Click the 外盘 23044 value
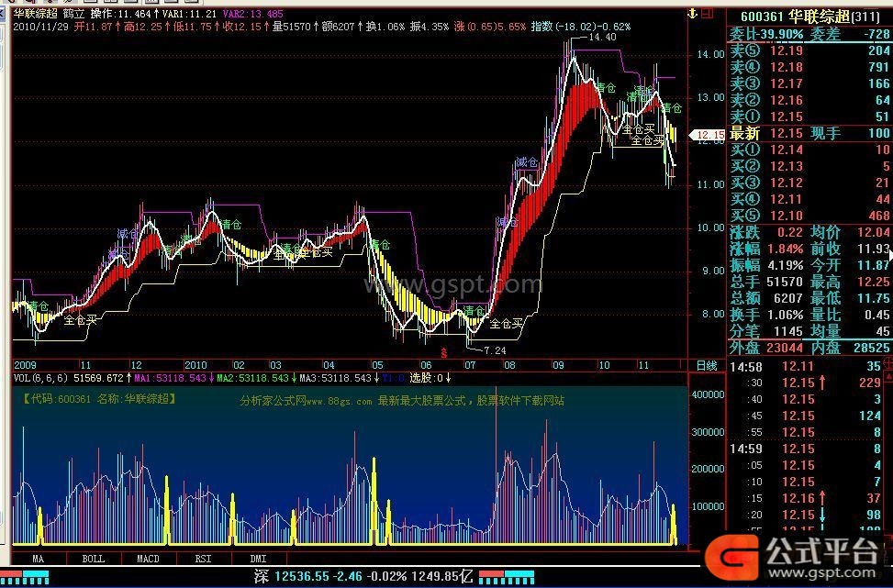893x588 pixels. coord(784,348)
